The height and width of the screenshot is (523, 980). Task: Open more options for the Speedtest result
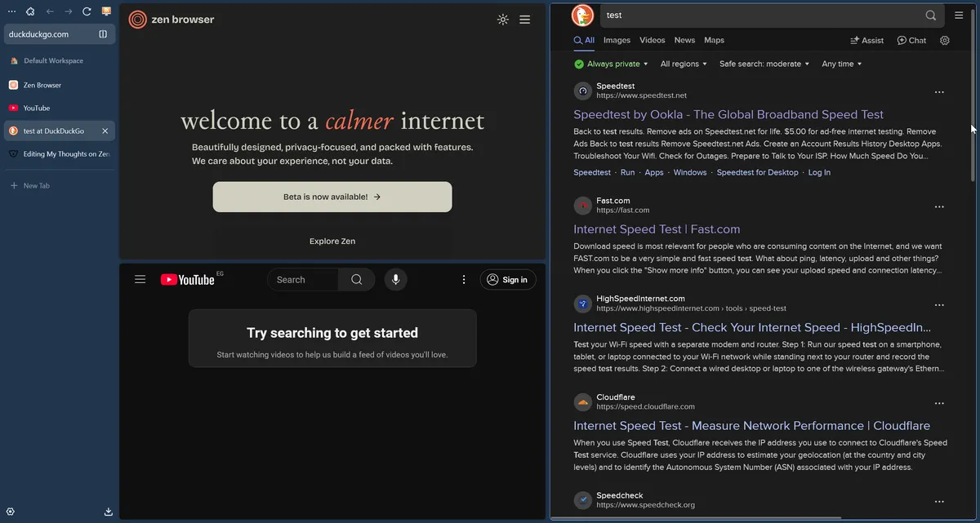pyautogui.click(x=939, y=92)
